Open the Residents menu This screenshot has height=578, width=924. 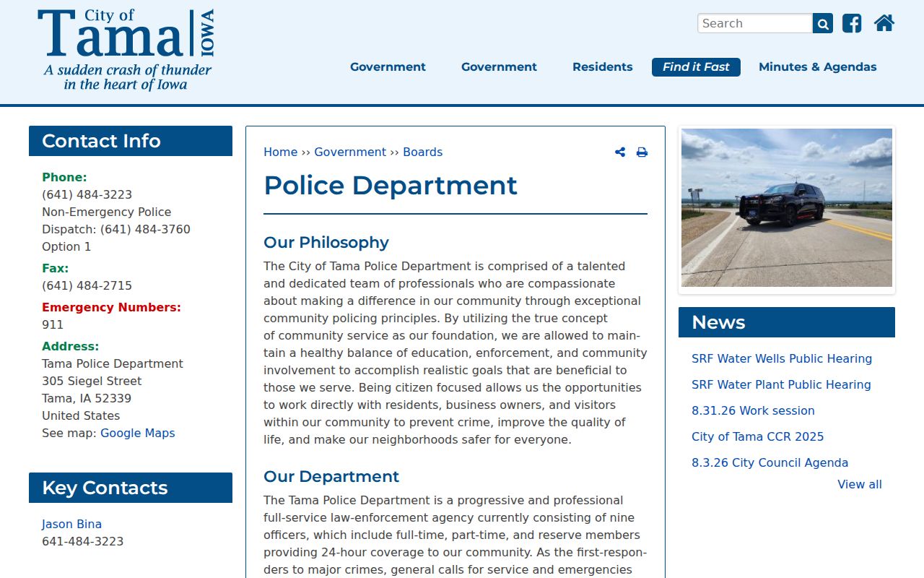pos(603,67)
